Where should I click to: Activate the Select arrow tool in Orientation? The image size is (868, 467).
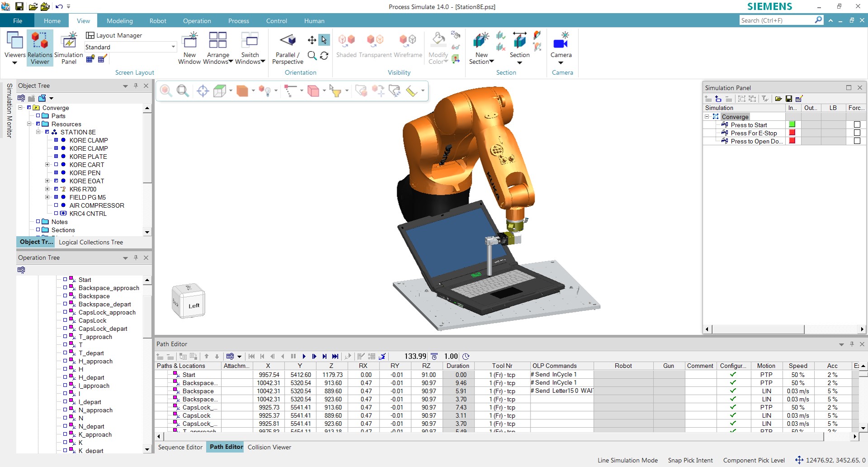pyautogui.click(x=324, y=40)
